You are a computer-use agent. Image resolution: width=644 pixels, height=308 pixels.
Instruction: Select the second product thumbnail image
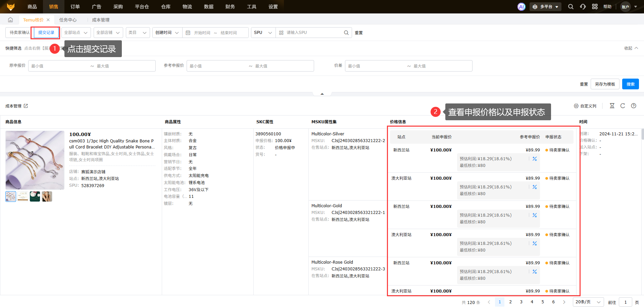click(23, 196)
